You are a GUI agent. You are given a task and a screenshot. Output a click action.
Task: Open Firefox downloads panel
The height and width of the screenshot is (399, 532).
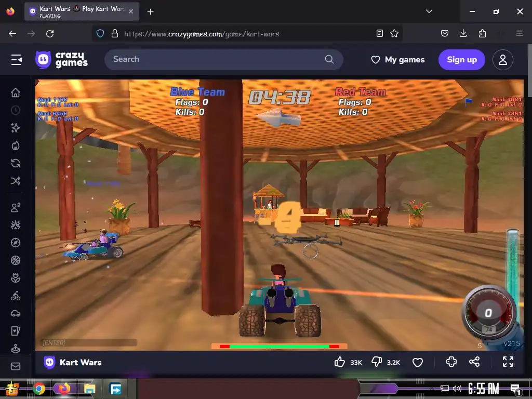coord(463,33)
